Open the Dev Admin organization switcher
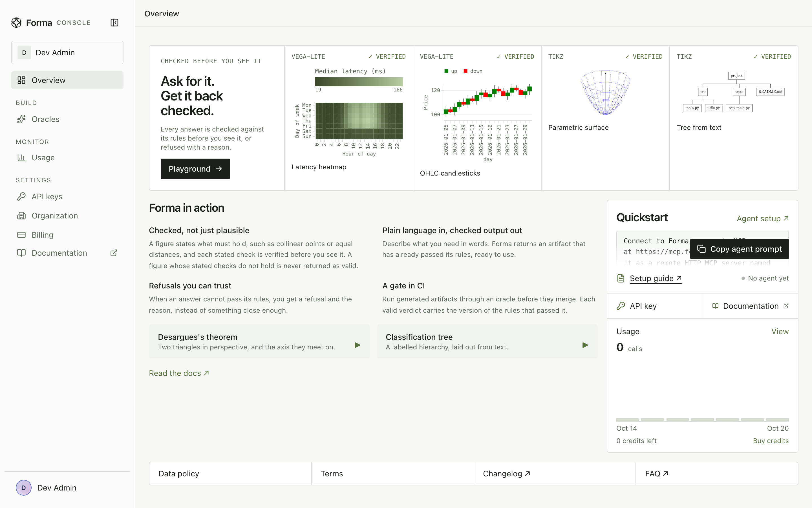 [67, 52]
